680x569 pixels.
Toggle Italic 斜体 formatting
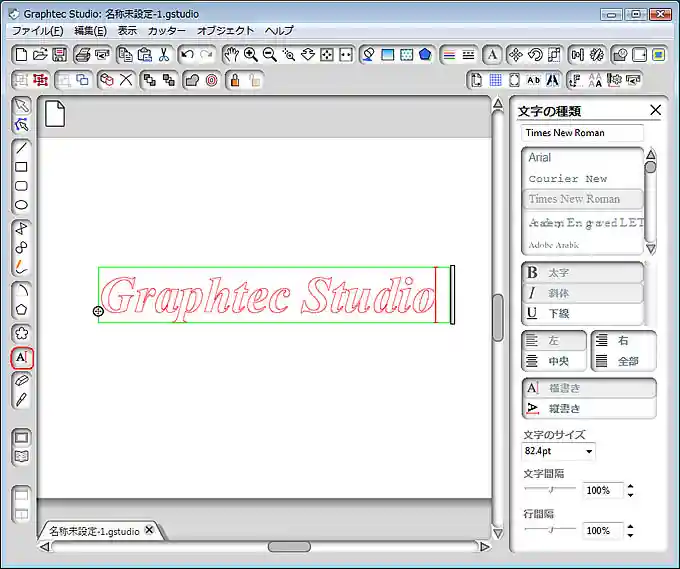(583, 293)
